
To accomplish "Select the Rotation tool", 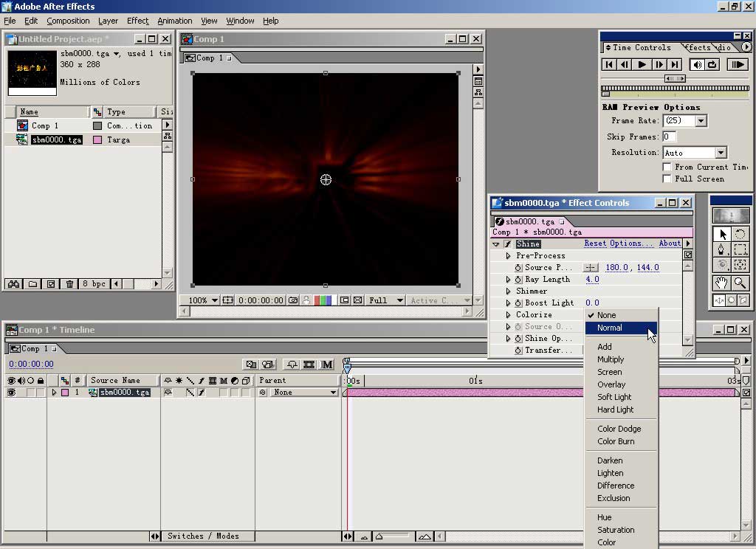I will coord(740,234).
